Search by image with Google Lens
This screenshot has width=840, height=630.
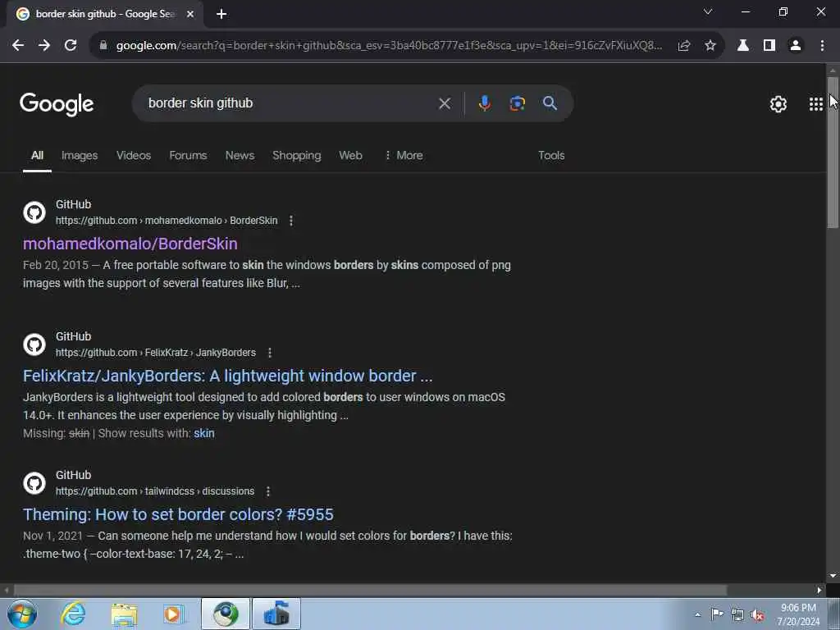(518, 103)
